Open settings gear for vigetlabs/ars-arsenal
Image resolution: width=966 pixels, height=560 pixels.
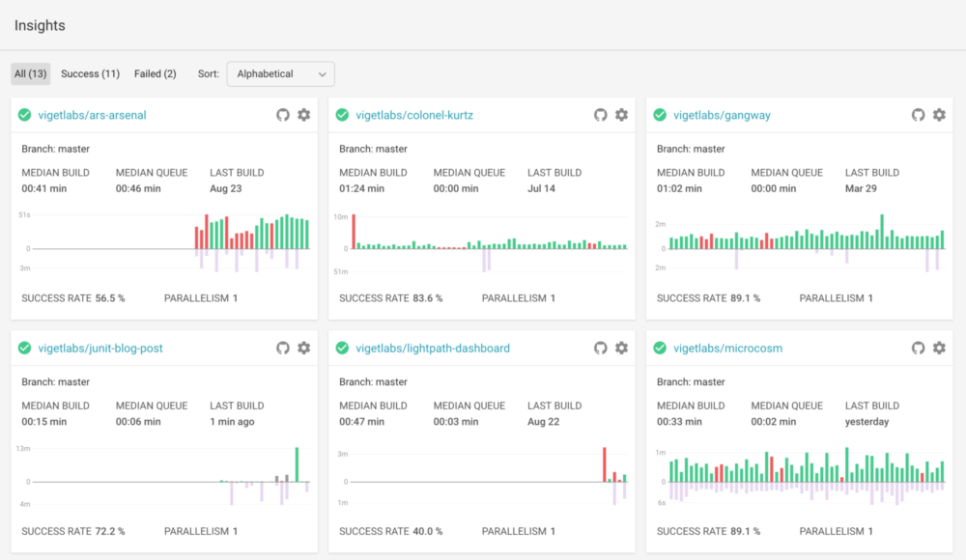click(303, 115)
